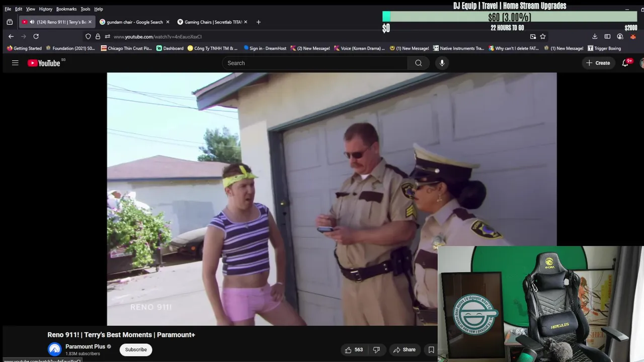Open the Help menu

(99, 9)
